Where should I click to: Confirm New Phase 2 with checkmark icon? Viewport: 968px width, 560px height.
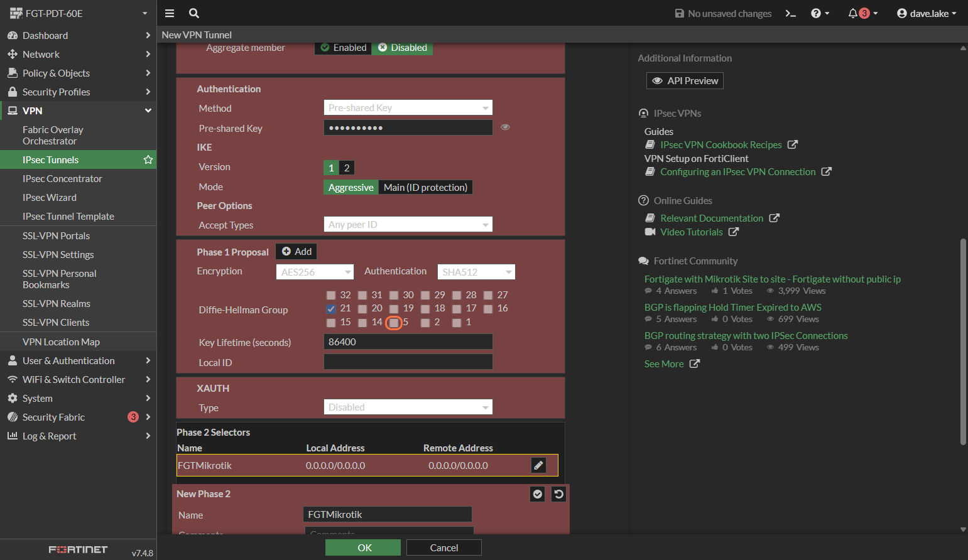click(538, 494)
